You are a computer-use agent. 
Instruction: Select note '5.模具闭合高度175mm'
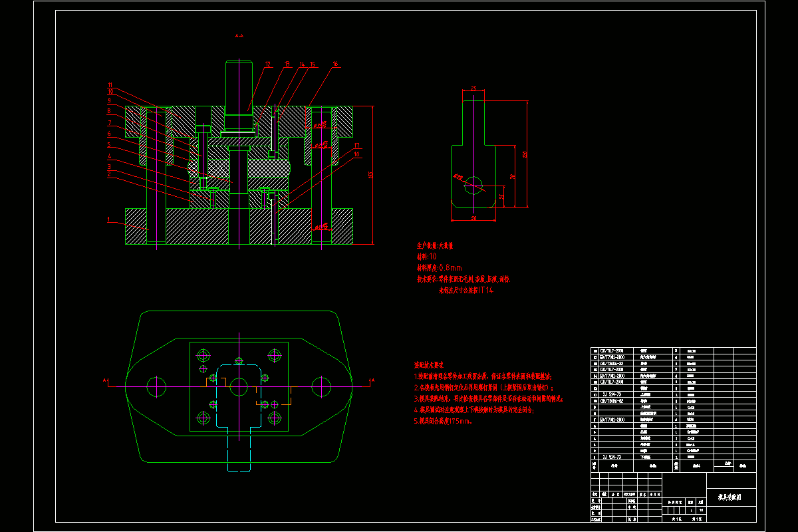click(444, 421)
